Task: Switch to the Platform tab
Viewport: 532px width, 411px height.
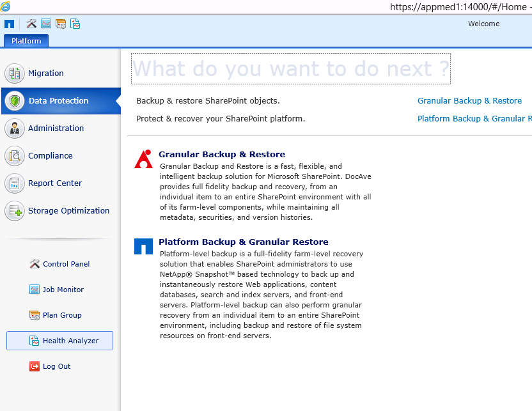Action: [x=26, y=41]
